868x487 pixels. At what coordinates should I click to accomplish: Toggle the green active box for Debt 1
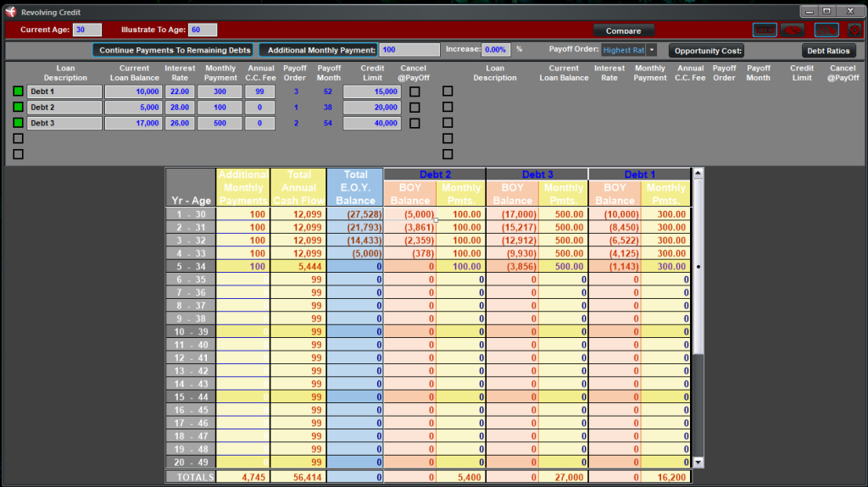pyautogui.click(x=19, y=91)
